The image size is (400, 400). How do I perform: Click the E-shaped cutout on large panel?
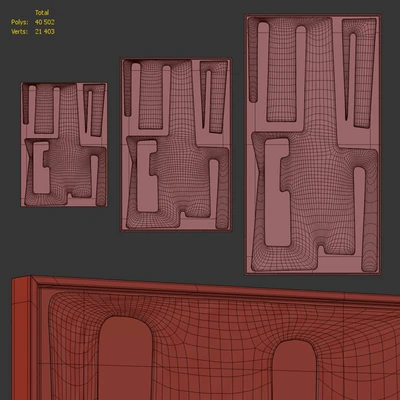(x=276, y=192)
